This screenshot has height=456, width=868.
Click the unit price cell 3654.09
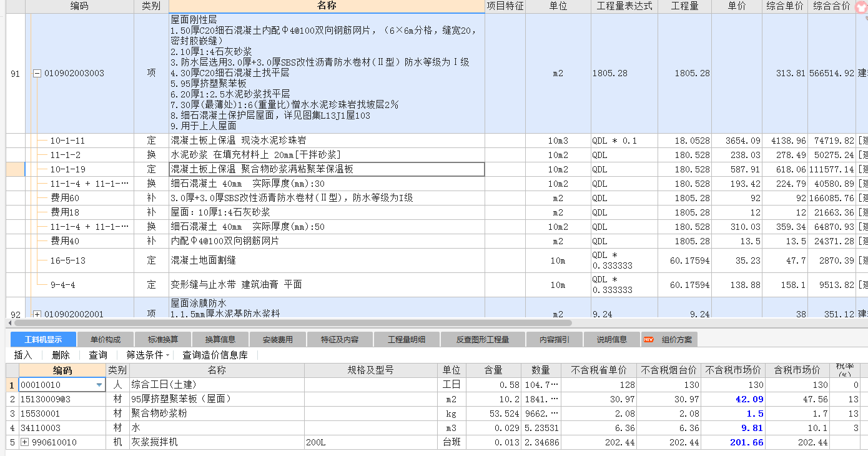(737, 141)
